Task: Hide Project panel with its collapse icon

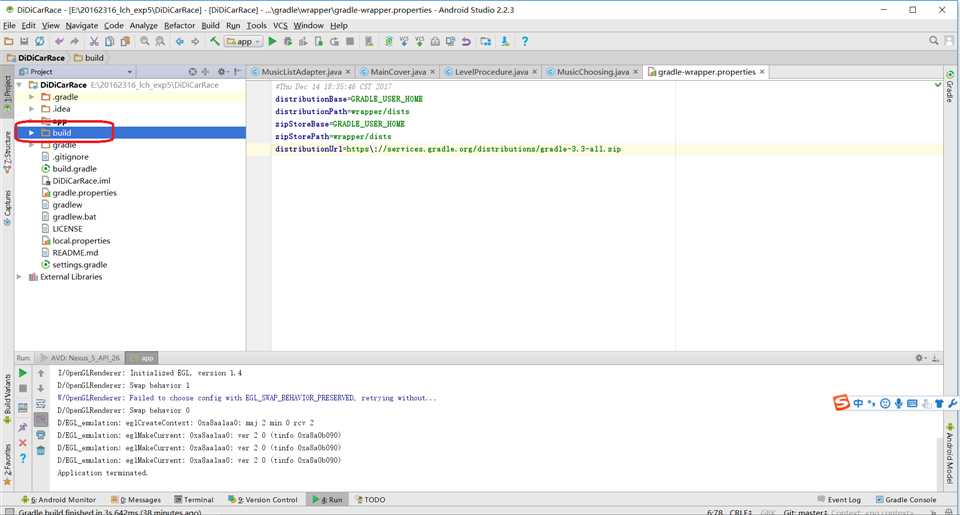Action: pos(237,72)
